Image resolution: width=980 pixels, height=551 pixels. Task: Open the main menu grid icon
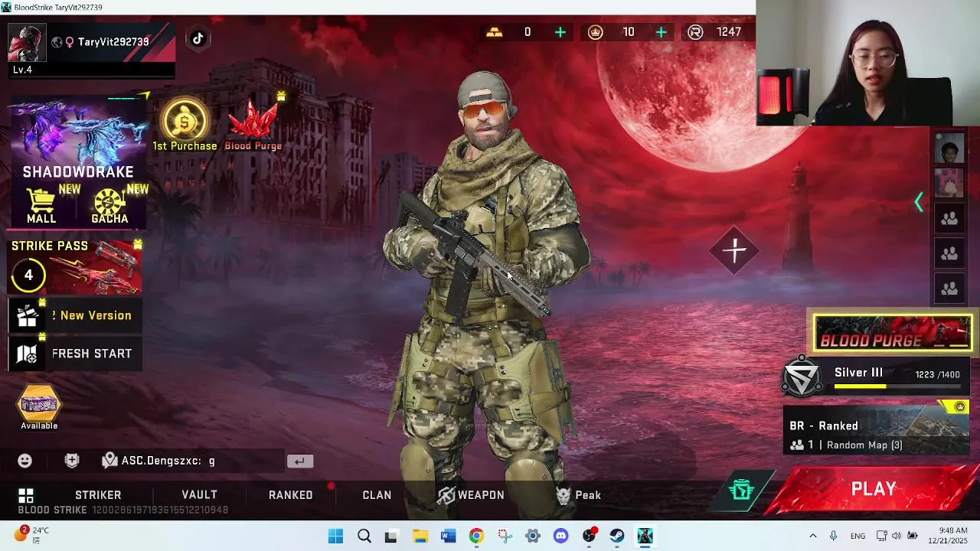[26, 495]
